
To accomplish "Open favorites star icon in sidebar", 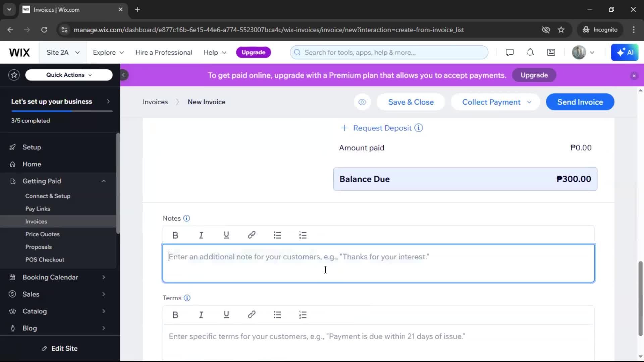I will click(14, 75).
